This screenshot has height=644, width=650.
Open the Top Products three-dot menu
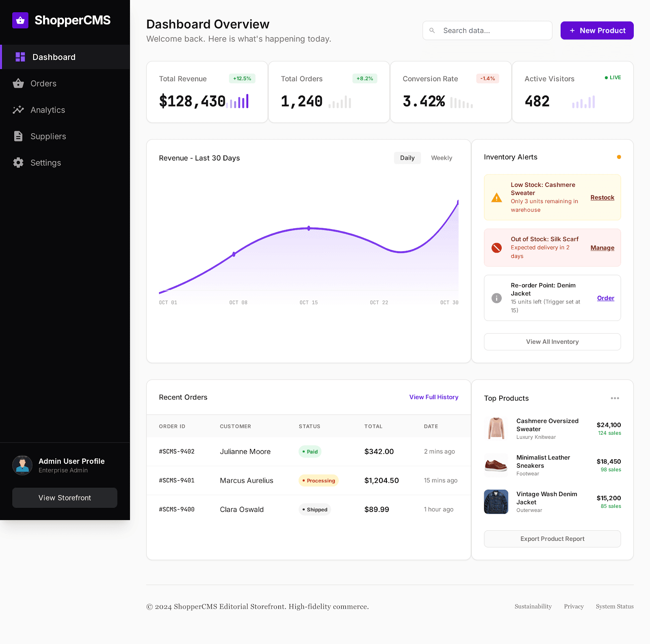pyautogui.click(x=615, y=398)
